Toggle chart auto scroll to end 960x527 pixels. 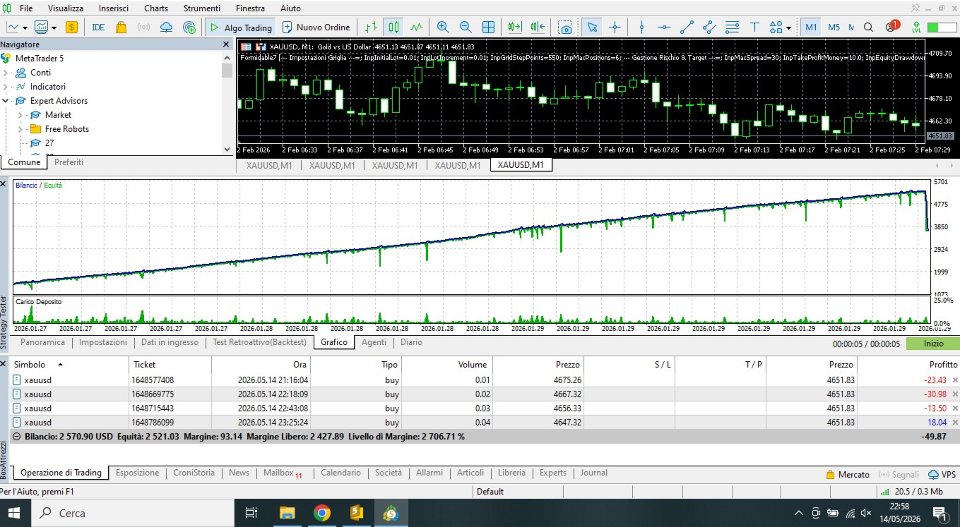coord(515,27)
